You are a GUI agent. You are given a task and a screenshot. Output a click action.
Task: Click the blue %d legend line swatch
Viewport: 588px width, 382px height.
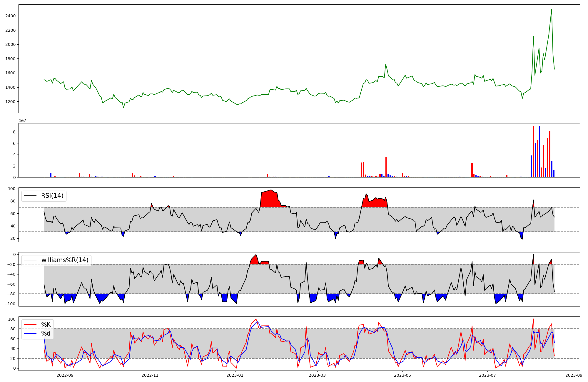pyautogui.click(x=30, y=334)
